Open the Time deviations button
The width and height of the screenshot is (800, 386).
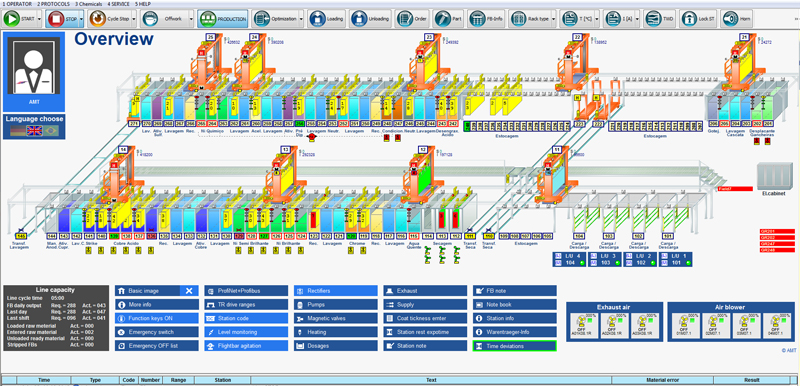tap(515, 346)
